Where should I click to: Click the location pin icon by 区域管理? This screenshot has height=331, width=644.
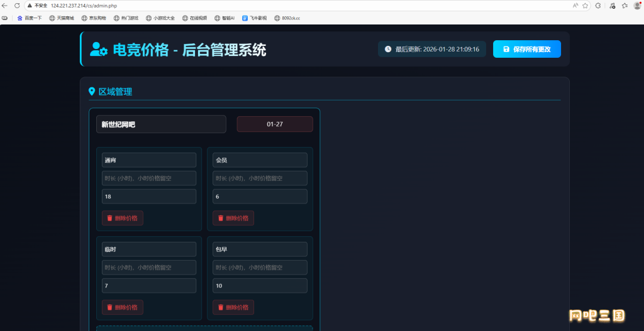92,92
